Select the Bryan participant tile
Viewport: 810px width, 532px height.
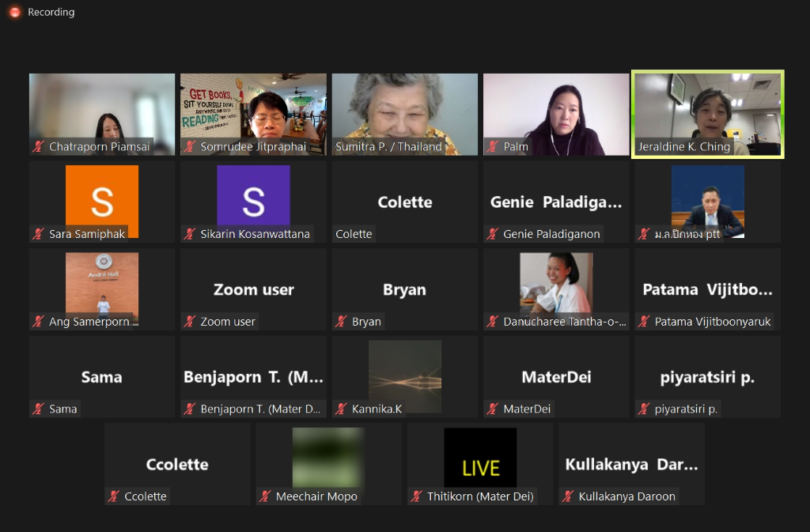pos(404,289)
